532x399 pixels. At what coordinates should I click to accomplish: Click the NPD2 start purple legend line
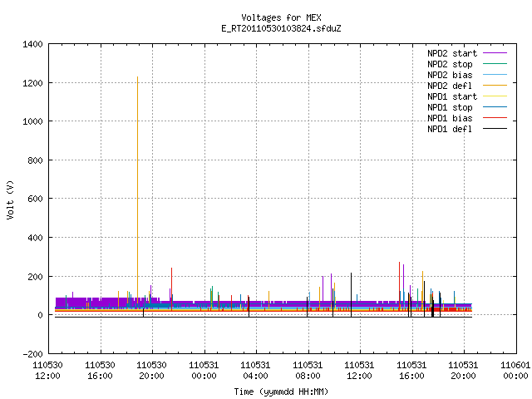tap(495, 53)
